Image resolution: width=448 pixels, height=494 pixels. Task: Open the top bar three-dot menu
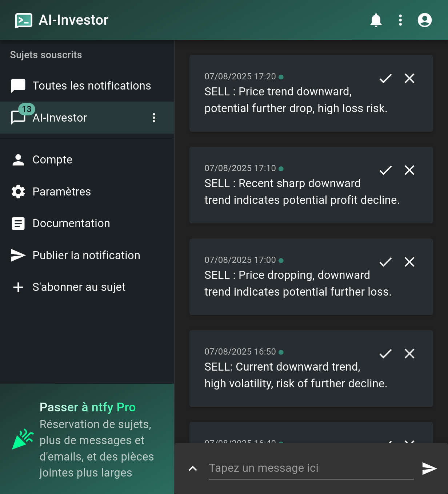[400, 20]
